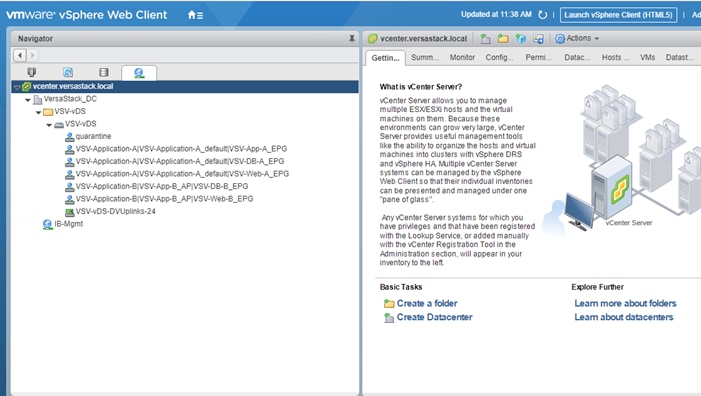Click the vCenter Server illustration

point(622,159)
